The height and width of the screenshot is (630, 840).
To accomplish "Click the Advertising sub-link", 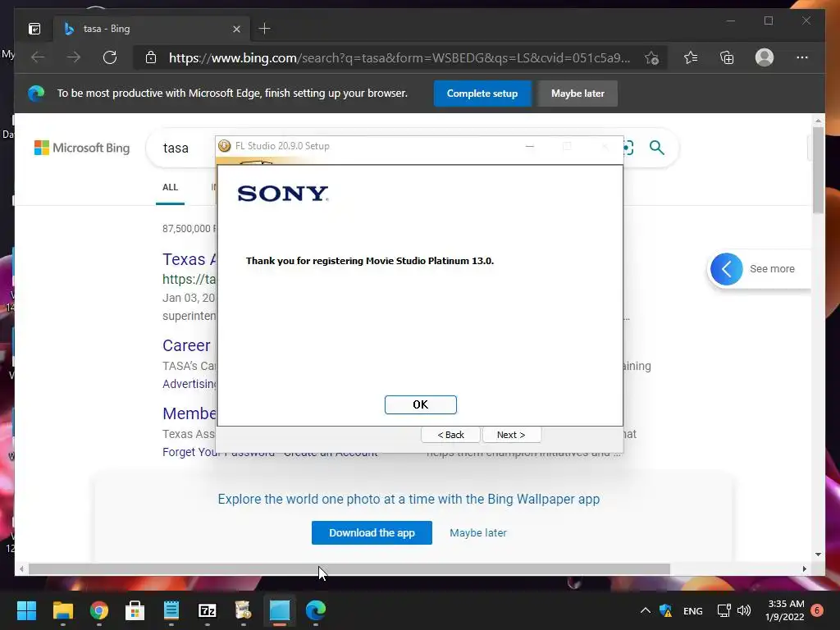I will pyautogui.click(x=189, y=384).
